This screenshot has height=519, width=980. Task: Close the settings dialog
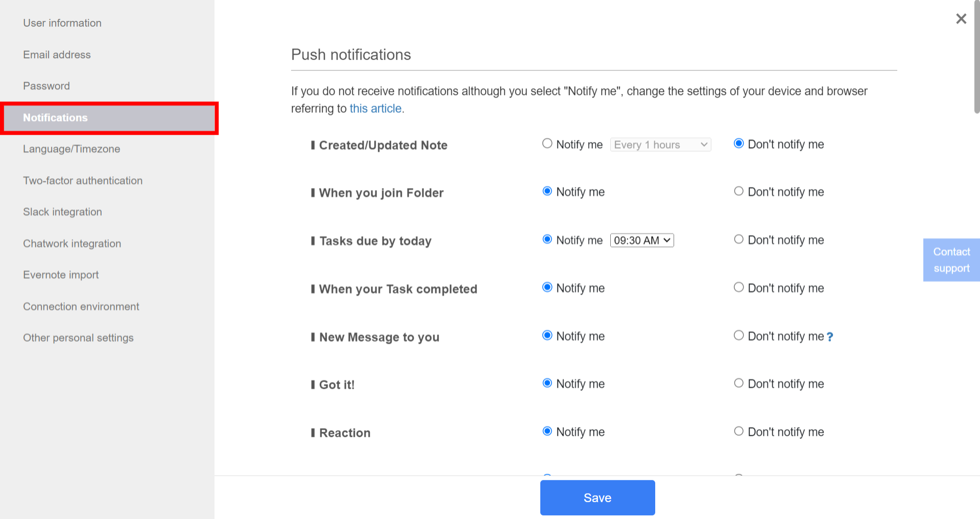[961, 18]
